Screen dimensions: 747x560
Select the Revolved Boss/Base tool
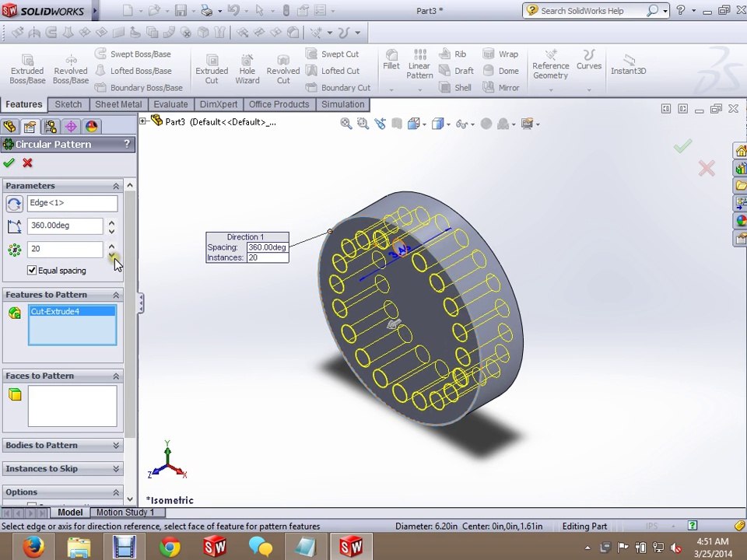[x=71, y=69]
